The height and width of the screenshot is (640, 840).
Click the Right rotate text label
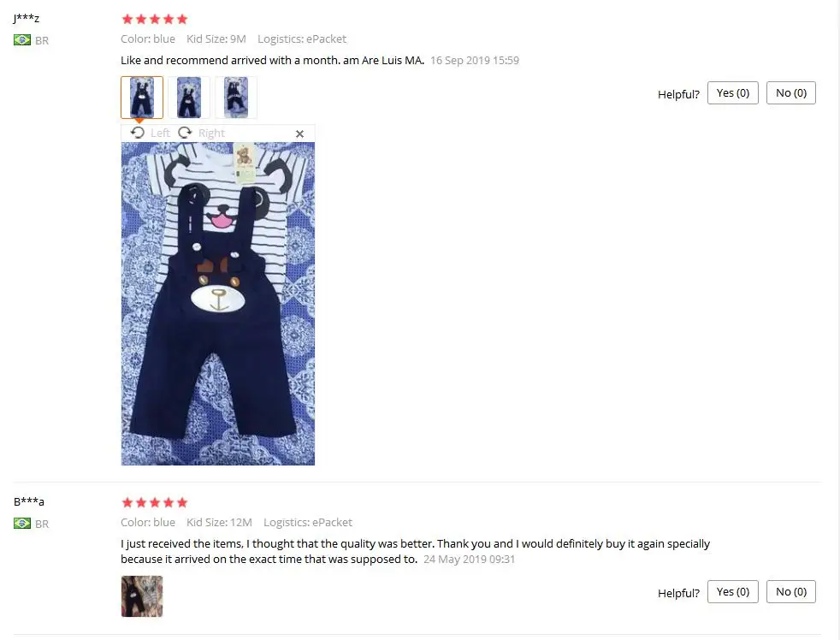coord(211,133)
